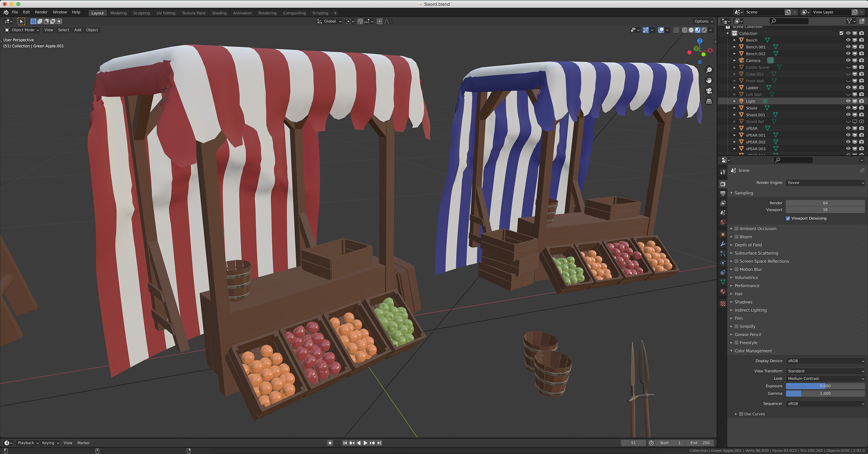Jump to the end frame button
This screenshot has width=868, height=454.
(379, 443)
